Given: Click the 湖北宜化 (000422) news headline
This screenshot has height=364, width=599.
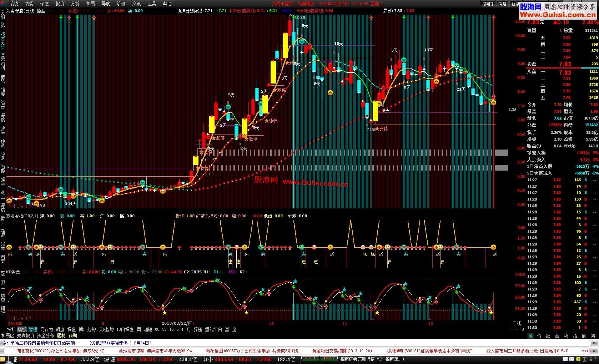Looking at the screenshot, I should tap(61, 351).
